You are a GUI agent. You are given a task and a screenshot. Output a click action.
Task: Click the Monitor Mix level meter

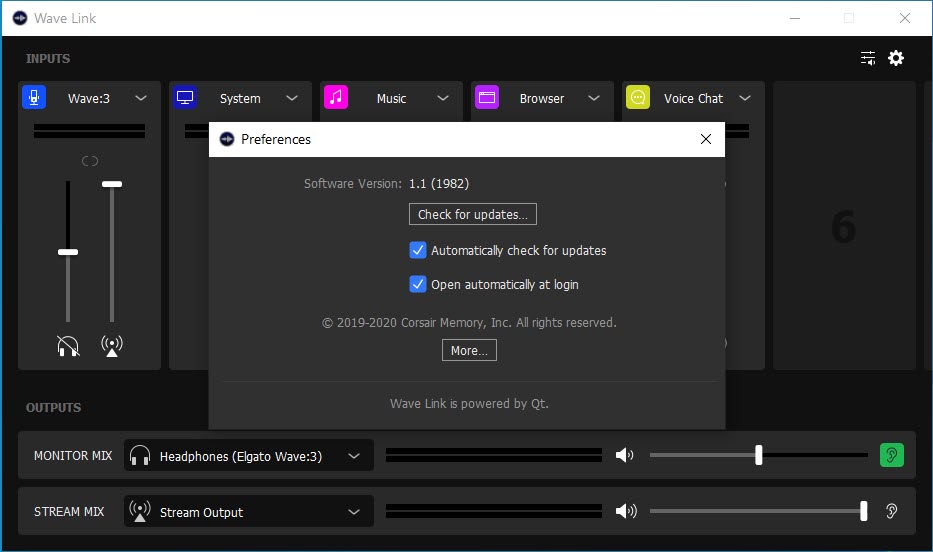pyautogui.click(x=494, y=456)
